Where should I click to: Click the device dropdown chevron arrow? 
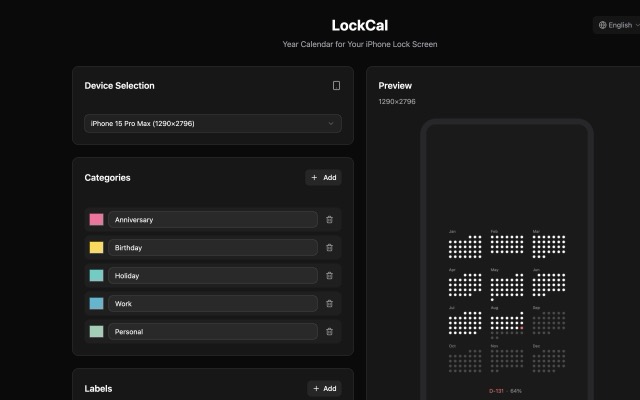[x=331, y=123]
